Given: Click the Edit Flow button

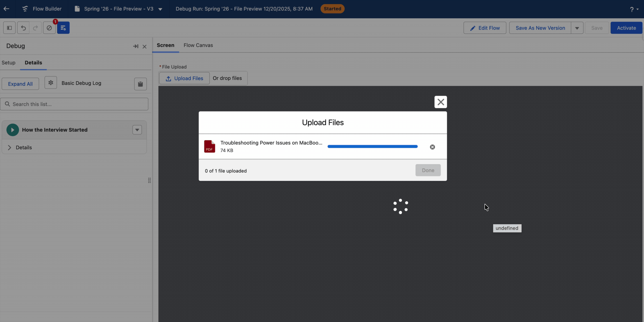Looking at the screenshot, I should click(x=485, y=28).
